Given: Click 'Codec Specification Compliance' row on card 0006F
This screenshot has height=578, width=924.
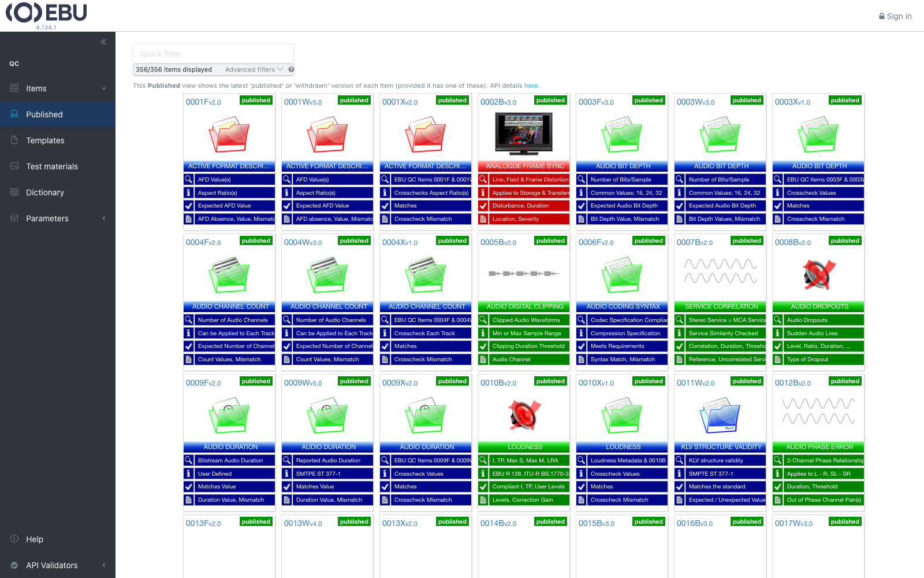Looking at the screenshot, I should click(x=622, y=320).
